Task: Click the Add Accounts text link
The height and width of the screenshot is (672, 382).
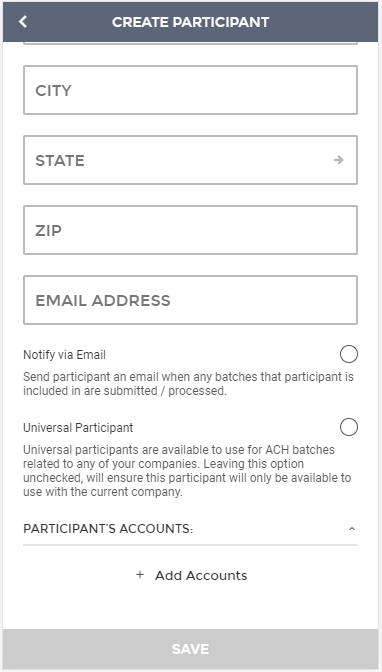Action: click(201, 575)
